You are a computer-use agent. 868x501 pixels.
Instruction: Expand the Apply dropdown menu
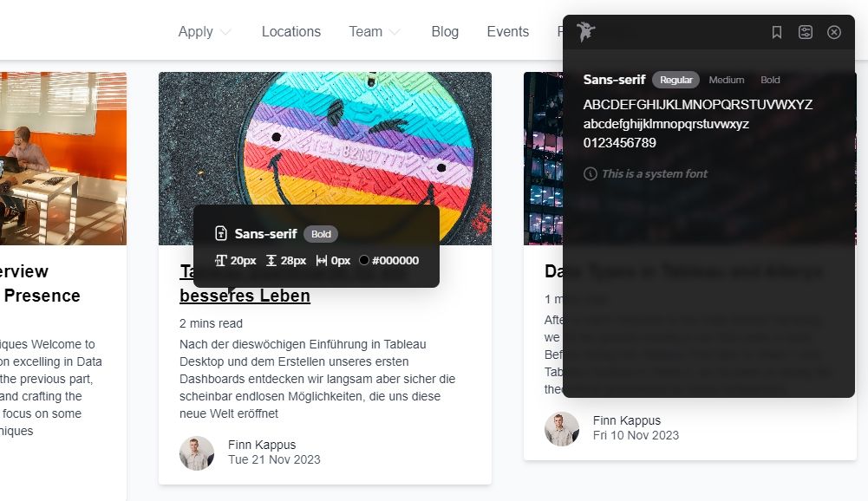click(205, 31)
